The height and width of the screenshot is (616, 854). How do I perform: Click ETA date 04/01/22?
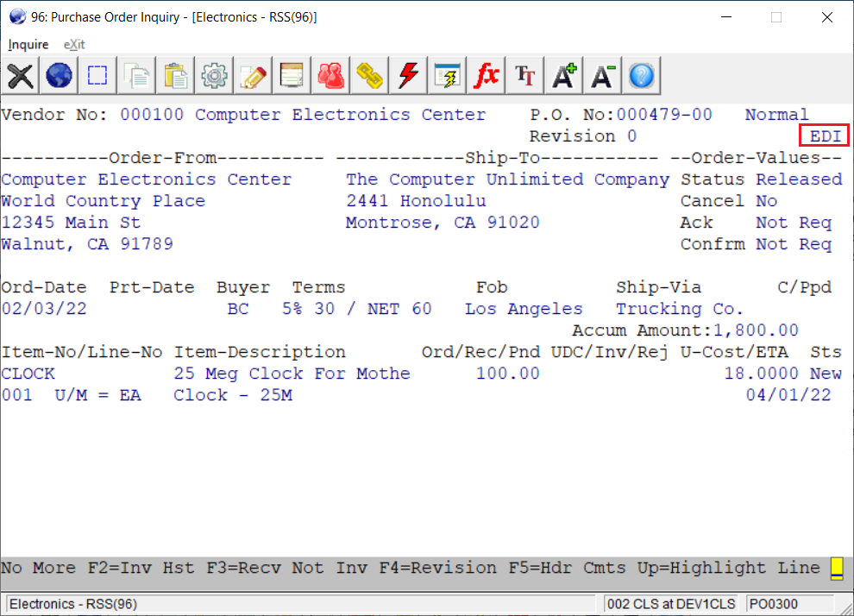[788, 395]
